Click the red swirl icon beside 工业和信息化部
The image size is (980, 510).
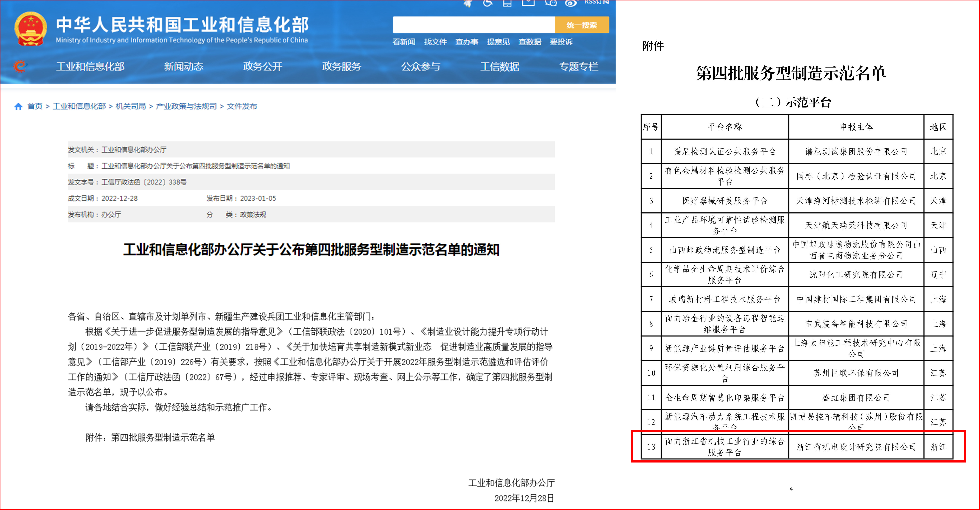coord(20,66)
